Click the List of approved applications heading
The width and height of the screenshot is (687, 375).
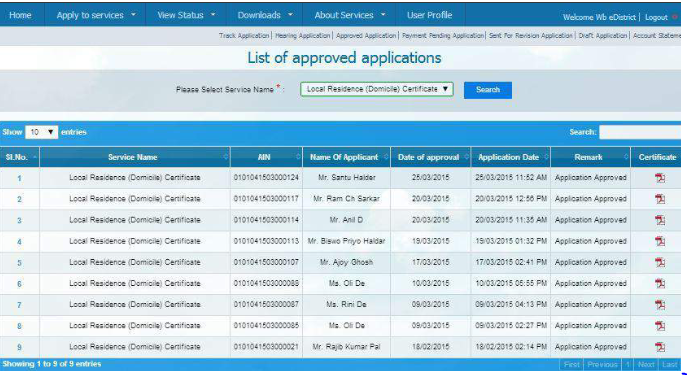344,58
